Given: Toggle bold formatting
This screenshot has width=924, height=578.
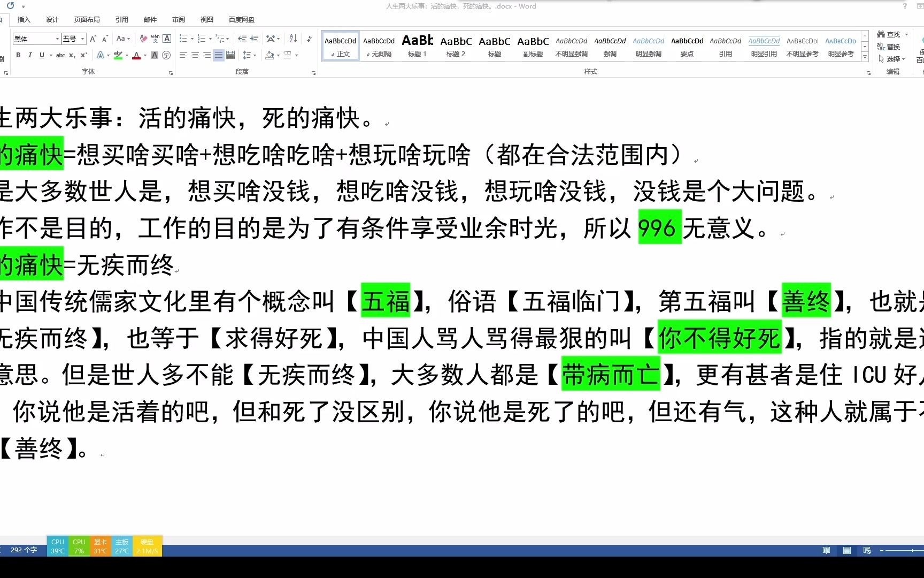Looking at the screenshot, I should tap(18, 55).
